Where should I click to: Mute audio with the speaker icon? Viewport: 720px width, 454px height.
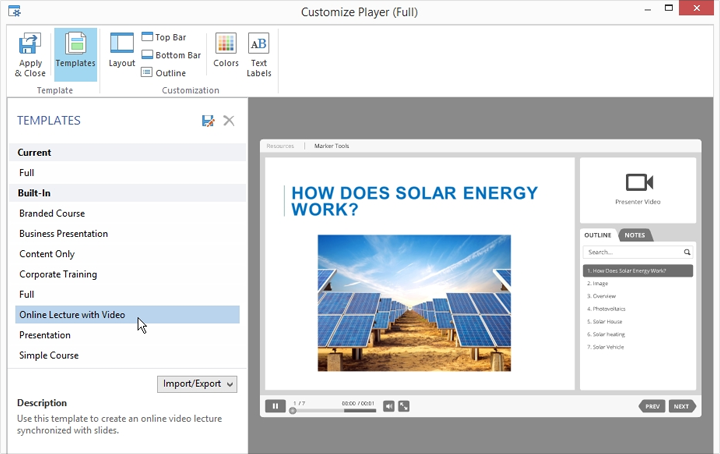(x=388, y=406)
